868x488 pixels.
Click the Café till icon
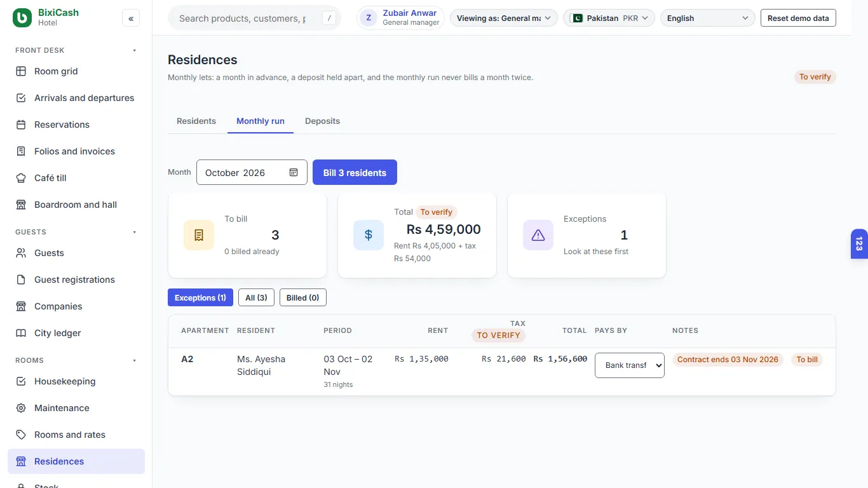(21, 178)
